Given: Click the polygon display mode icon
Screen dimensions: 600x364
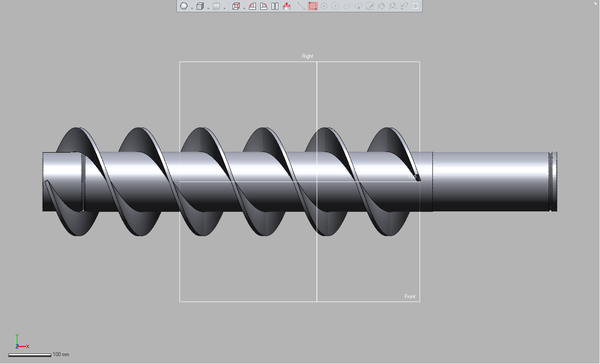Looking at the screenshot, I should [183, 6].
